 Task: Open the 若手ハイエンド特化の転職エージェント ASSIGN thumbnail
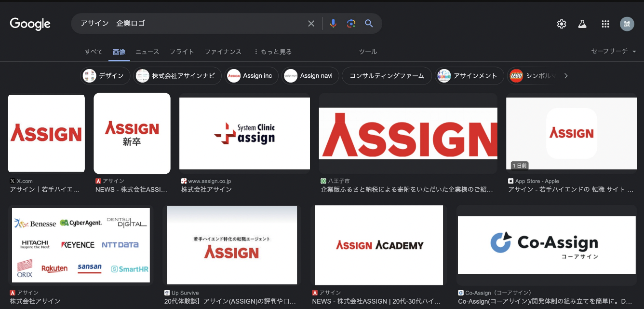tap(232, 245)
